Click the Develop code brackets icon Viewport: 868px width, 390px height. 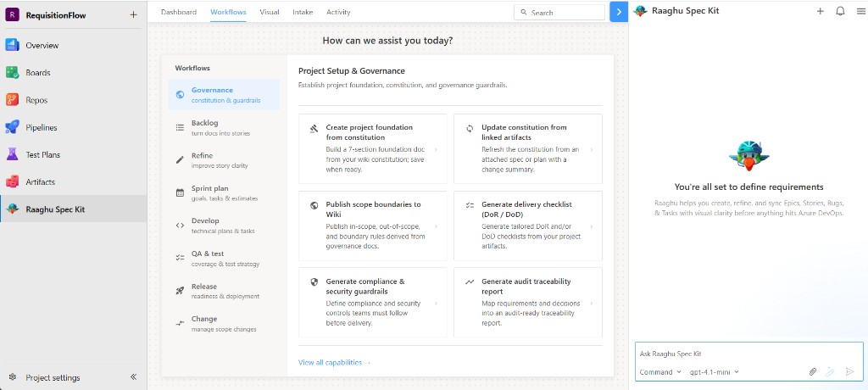pyautogui.click(x=180, y=225)
